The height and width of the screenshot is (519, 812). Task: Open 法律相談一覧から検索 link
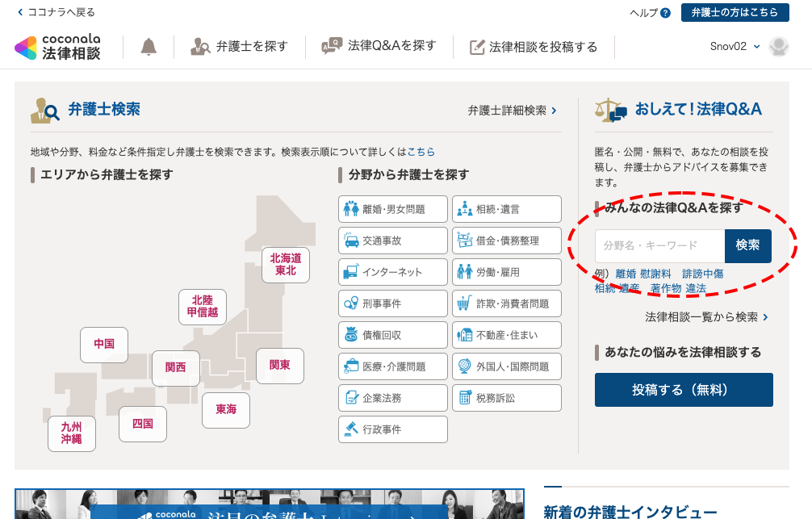pos(706,317)
